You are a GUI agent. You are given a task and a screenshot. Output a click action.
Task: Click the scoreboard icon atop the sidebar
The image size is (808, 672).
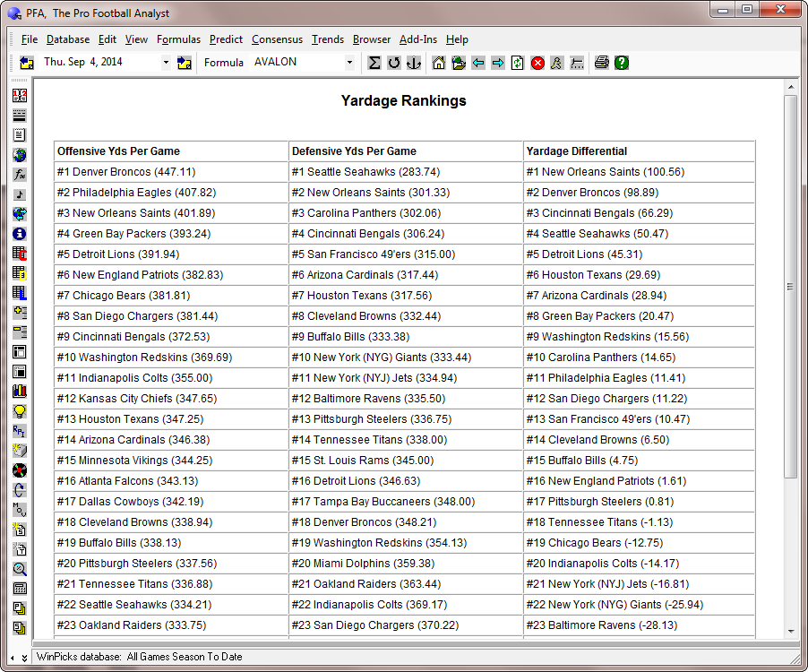(x=20, y=95)
